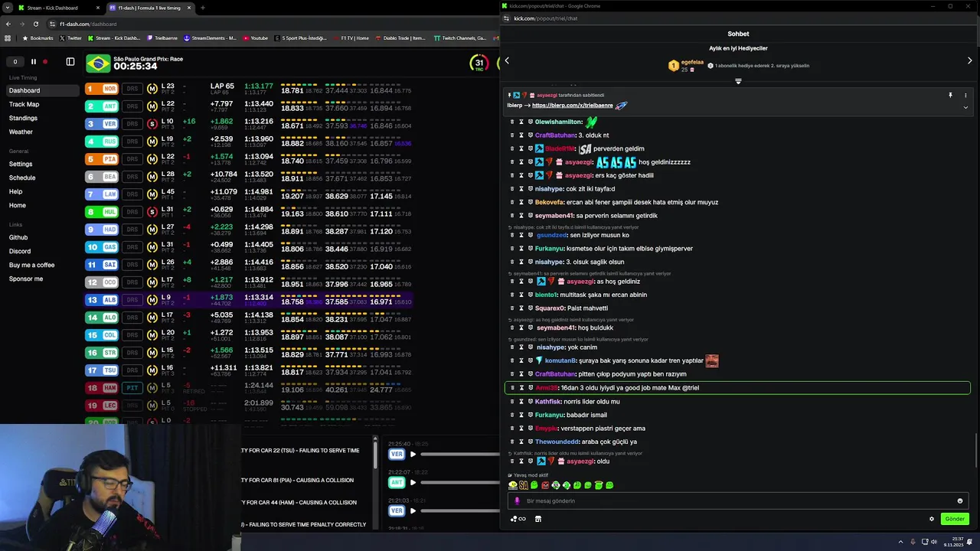The image size is (980, 551).
Task: Open pinned message three-dot options menu
Action: coord(965,96)
